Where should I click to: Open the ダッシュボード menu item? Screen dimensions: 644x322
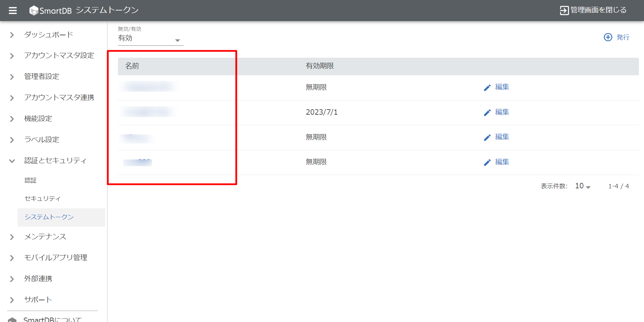(x=48, y=35)
